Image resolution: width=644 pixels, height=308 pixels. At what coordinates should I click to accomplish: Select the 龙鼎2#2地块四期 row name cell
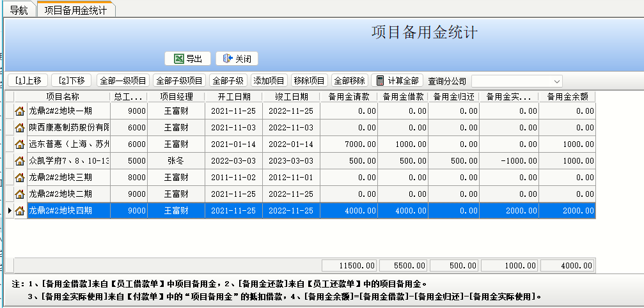coord(68,211)
